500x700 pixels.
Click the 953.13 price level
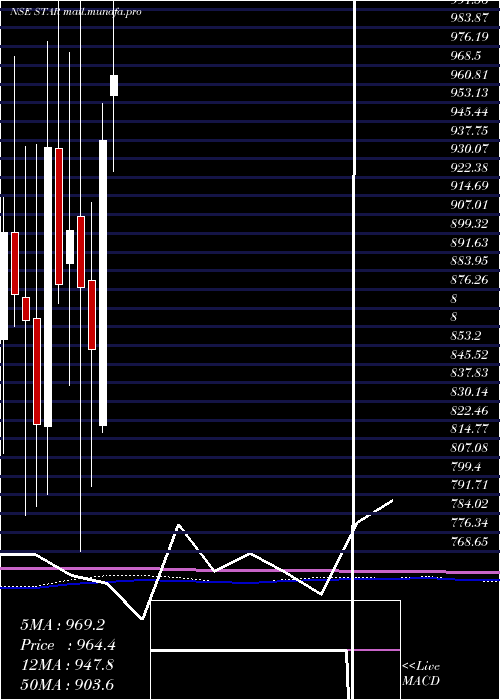coord(469,93)
